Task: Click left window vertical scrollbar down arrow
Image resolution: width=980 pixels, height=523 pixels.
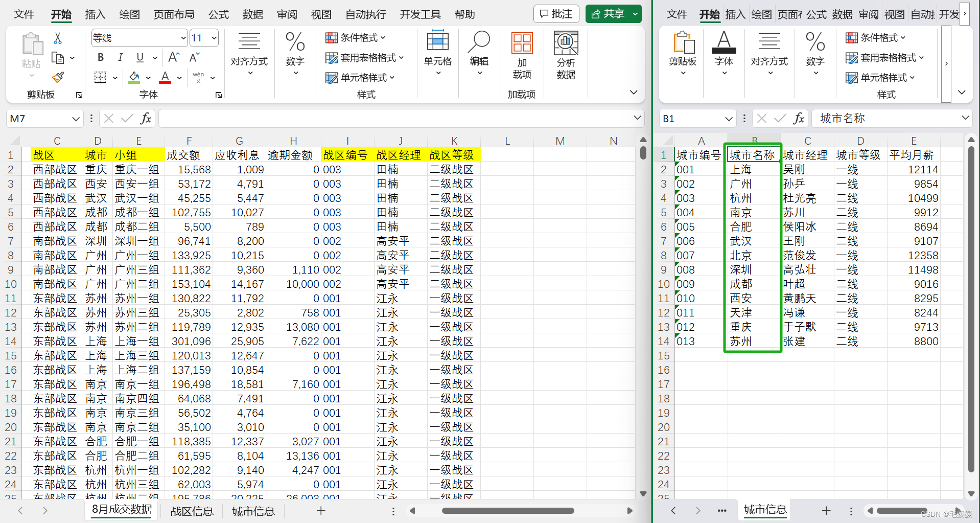Action: pos(643,493)
